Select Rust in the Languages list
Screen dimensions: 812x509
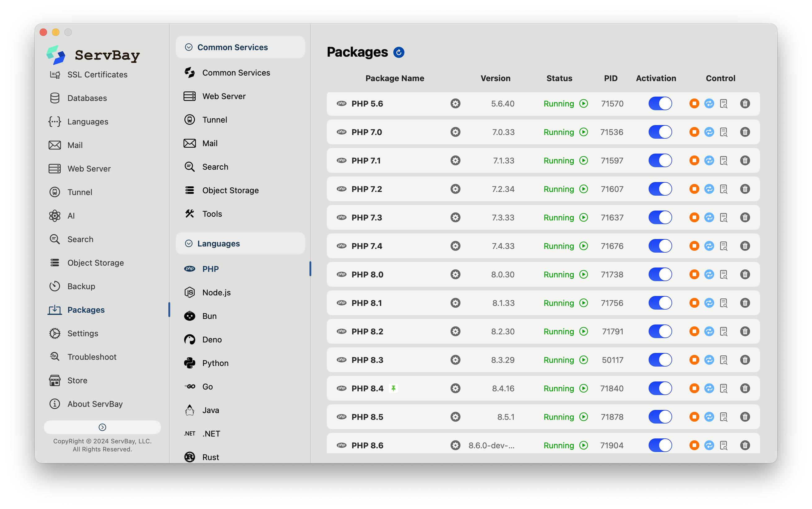201,457
